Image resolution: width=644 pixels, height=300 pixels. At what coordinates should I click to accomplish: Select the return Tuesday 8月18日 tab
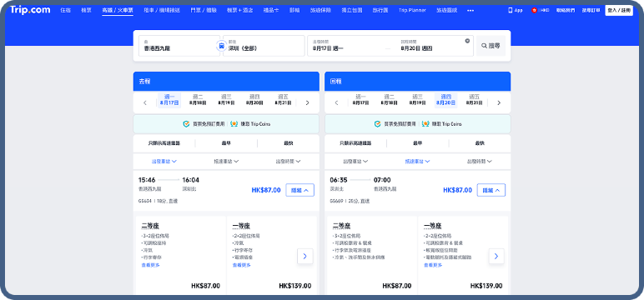390,100
